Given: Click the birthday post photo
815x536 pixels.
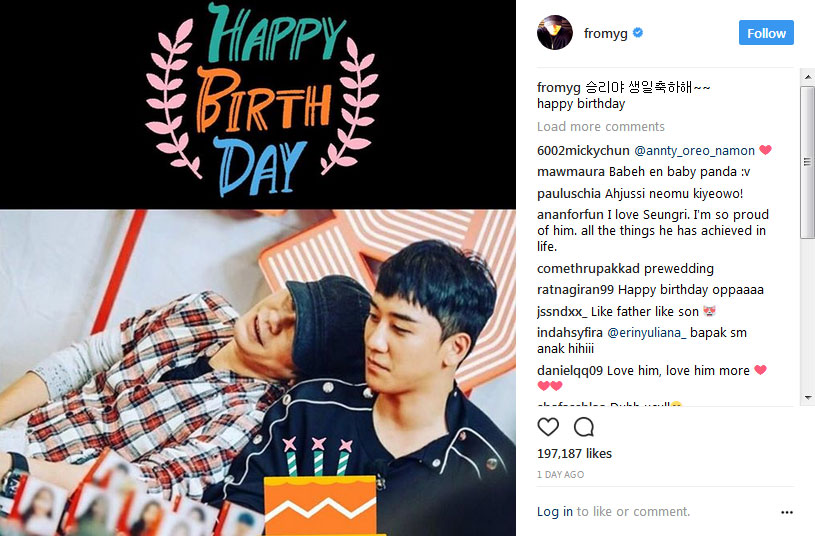Looking at the screenshot, I should click(x=258, y=268).
